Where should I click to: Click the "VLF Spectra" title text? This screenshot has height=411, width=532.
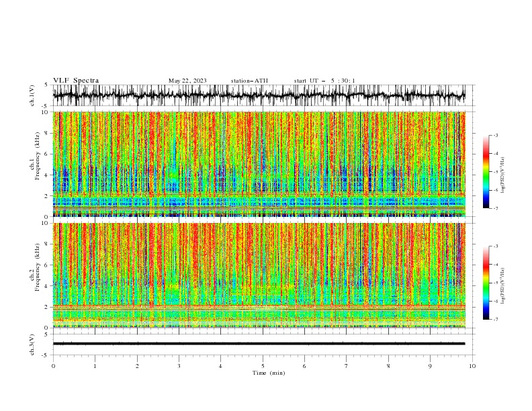[76, 81]
